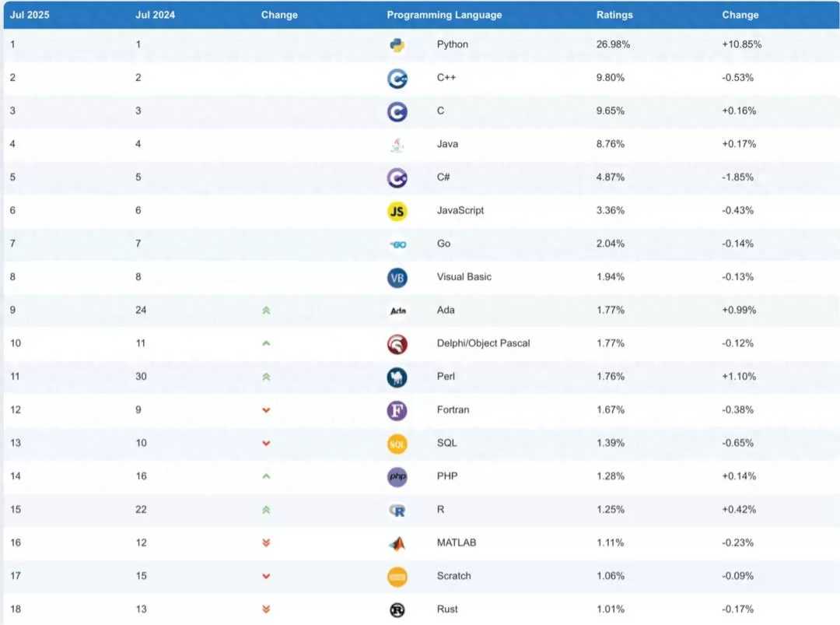Click the yellow JavaScript JS icon
This screenshot has width=840, height=625.
pyautogui.click(x=397, y=211)
